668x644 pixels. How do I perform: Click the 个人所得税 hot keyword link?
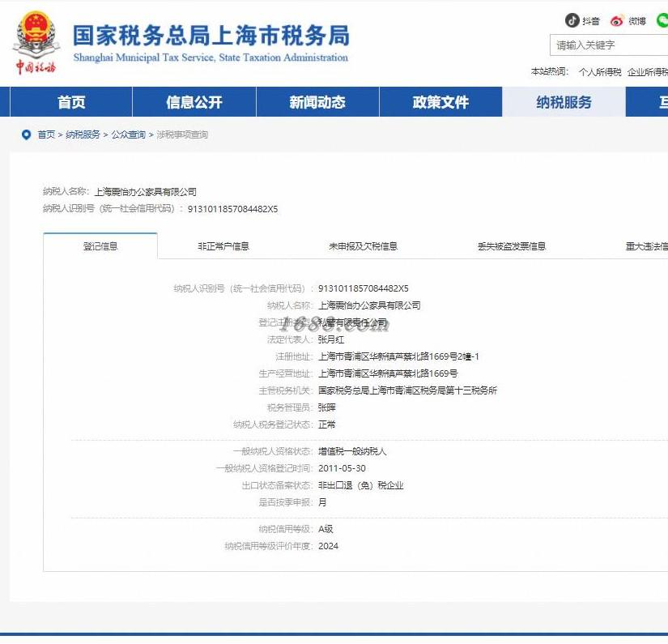[x=600, y=72]
